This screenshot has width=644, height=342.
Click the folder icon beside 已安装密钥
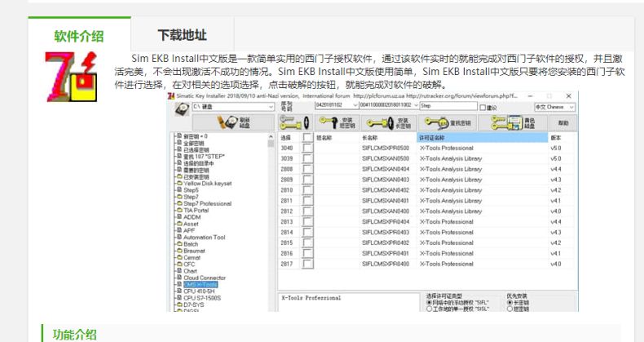[x=179, y=177]
